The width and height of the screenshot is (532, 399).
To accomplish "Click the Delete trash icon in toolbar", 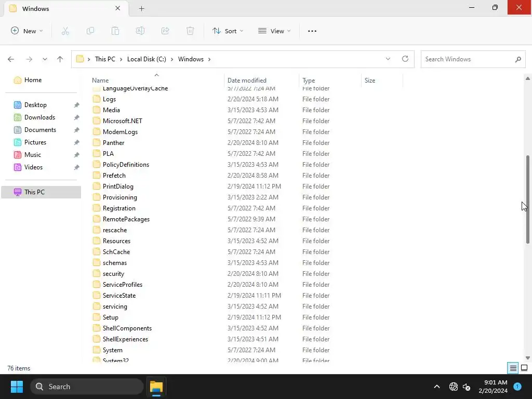I will tap(190, 31).
